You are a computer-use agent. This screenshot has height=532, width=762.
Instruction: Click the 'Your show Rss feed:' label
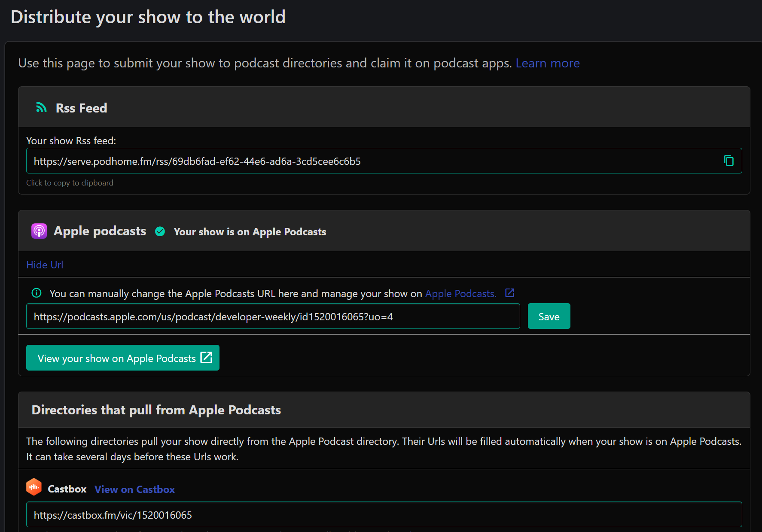tap(71, 141)
